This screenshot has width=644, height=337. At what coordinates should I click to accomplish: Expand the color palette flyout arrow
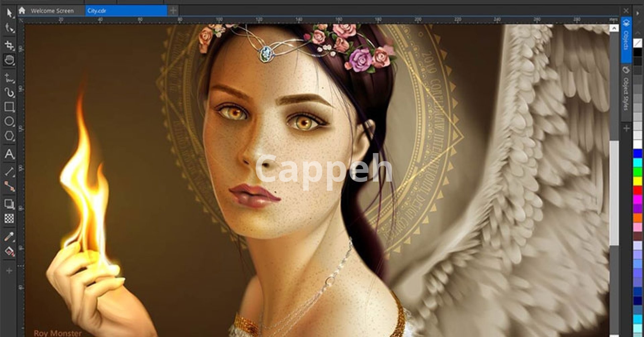tap(638, 13)
